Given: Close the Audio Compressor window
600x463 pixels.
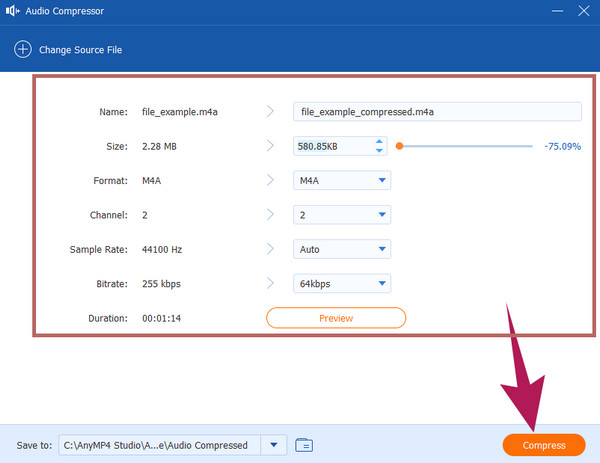Looking at the screenshot, I should (584, 11).
